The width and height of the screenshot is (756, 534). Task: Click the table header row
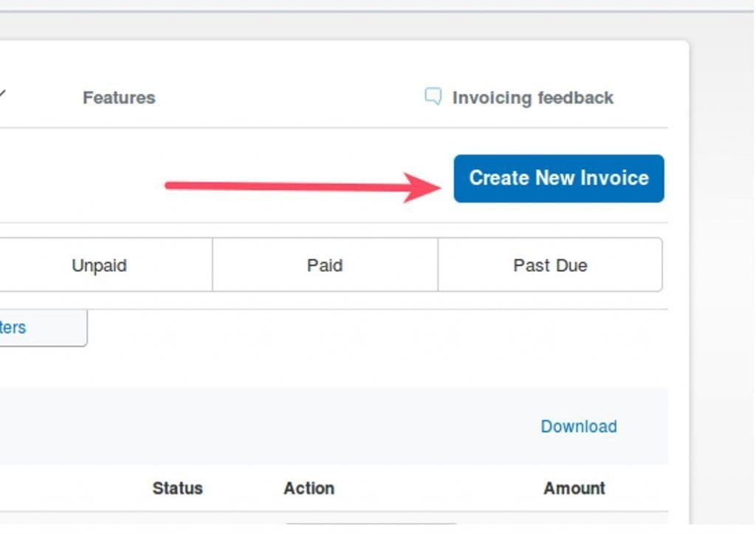click(x=332, y=487)
